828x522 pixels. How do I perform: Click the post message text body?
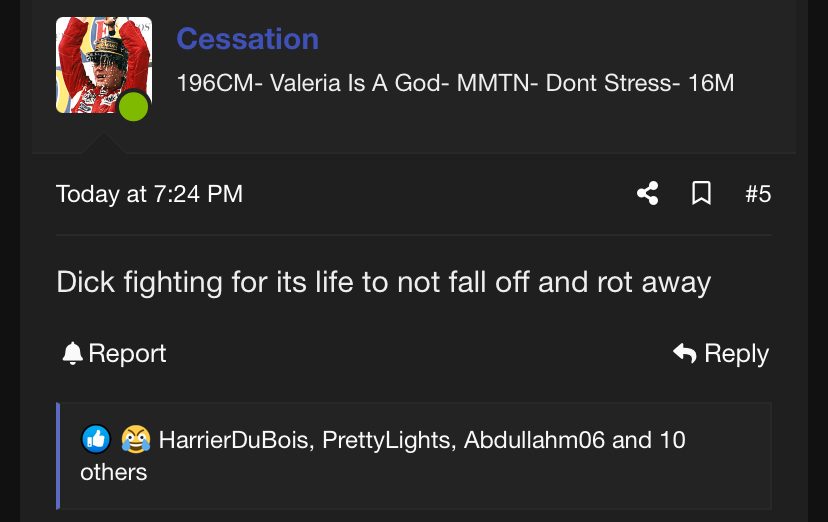pos(383,282)
